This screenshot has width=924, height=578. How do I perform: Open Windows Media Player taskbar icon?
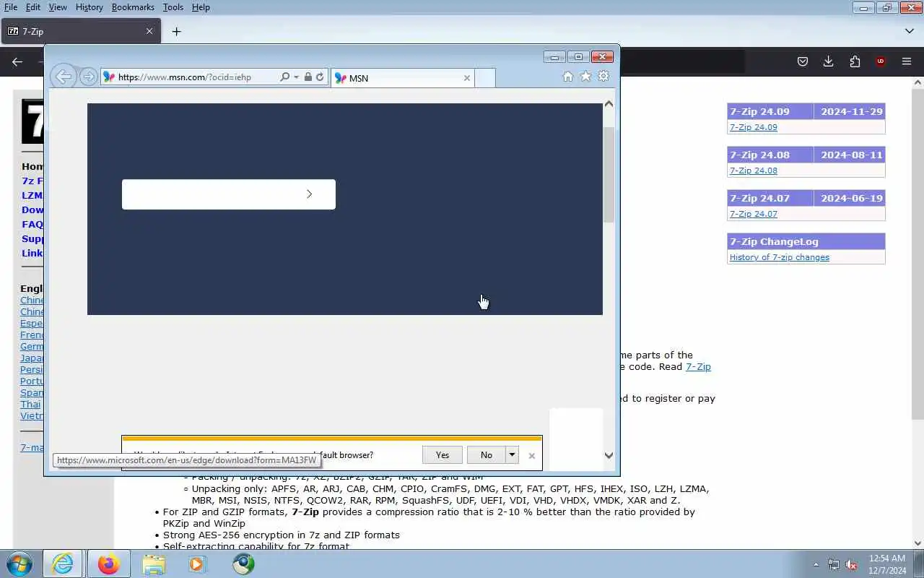pyautogui.click(x=197, y=564)
